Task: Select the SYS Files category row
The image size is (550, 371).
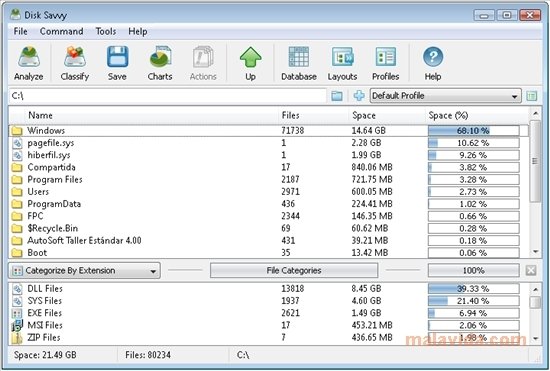Action: (268, 301)
